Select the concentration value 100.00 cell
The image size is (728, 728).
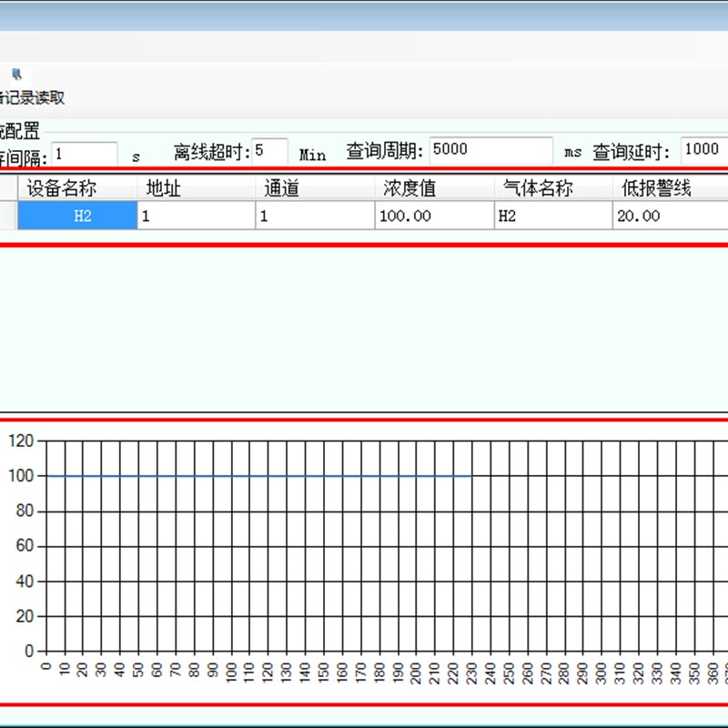coord(435,216)
